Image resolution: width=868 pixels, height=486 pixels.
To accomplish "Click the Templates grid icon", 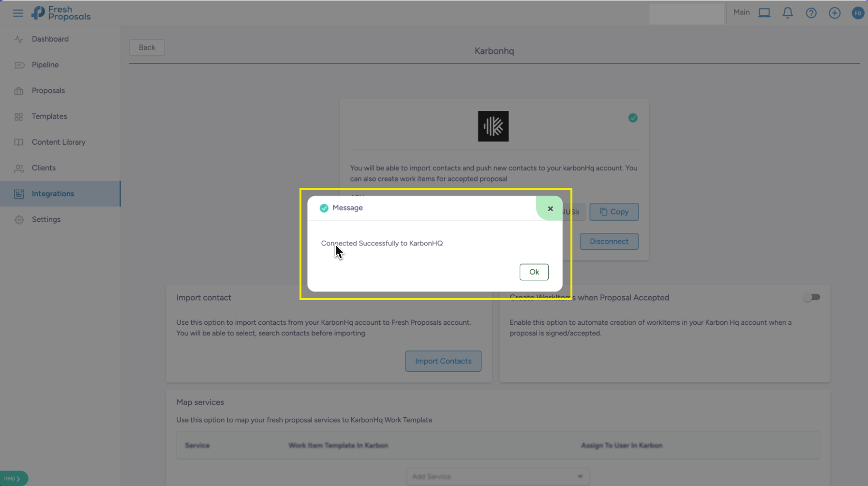I will 19,117.
